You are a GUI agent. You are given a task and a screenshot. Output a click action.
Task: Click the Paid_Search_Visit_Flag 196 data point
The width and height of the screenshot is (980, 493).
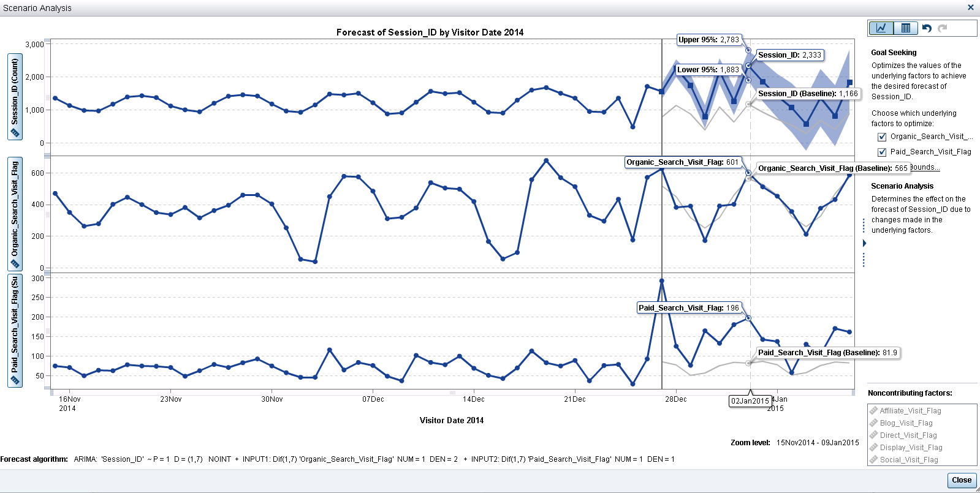pyautogui.click(x=748, y=318)
